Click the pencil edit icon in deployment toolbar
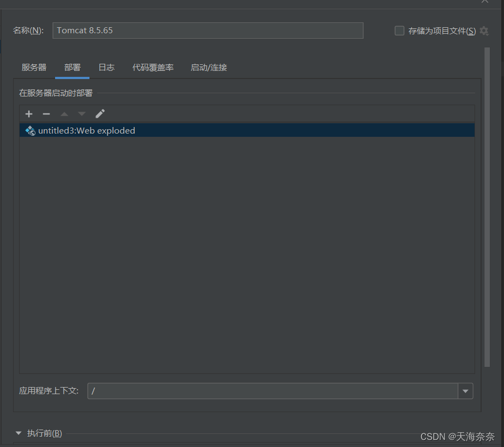The image size is (504, 447). coord(100,114)
